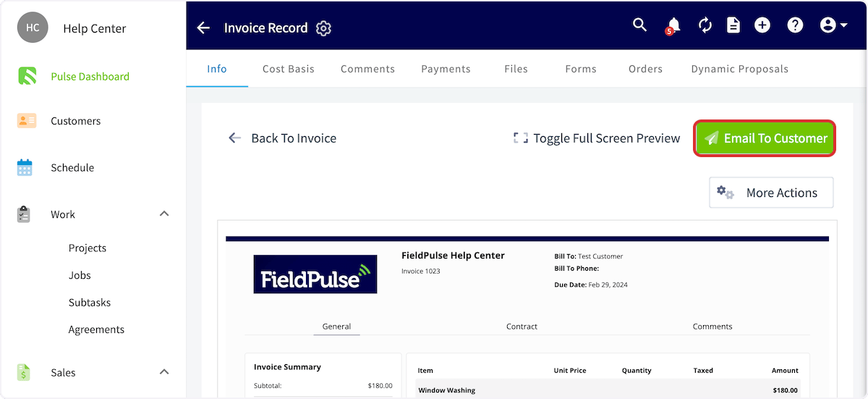Collapse the Work section chevron
The image size is (868, 399).
tap(164, 214)
